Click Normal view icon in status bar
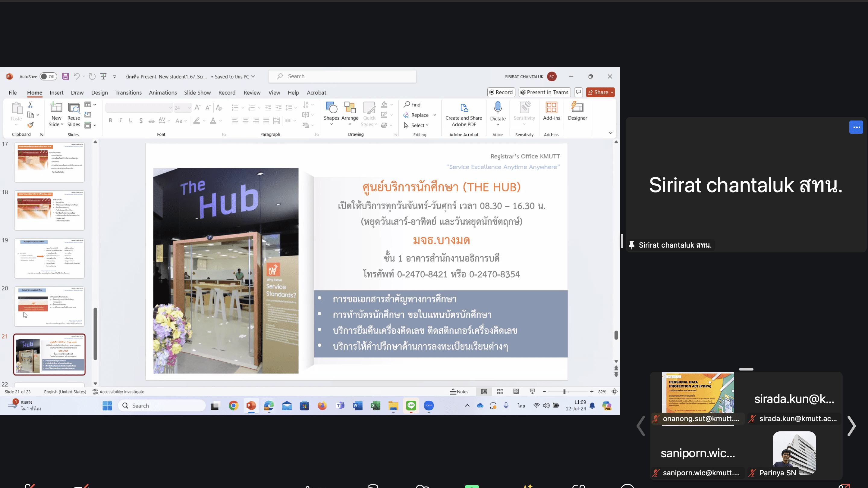Screen dimensions: 868x488 484,391
